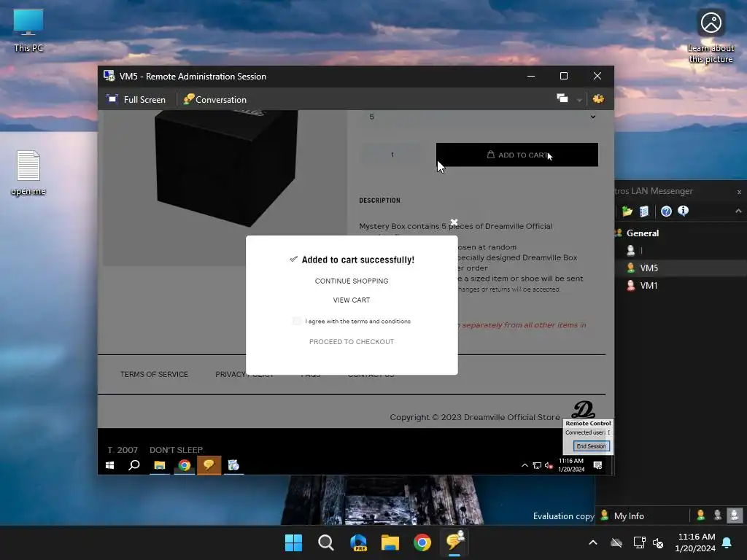Viewport: 747px width, 560px height.
Task: Open remote LAN Messenger in VM5 taskbar
Action: click(209, 465)
